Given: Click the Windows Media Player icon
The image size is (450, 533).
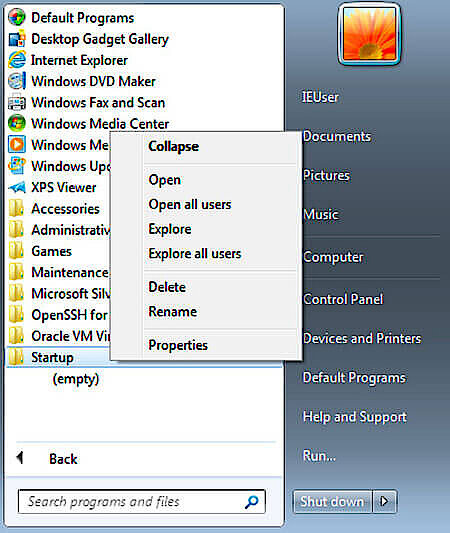Looking at the screenshot, I should pyautogui.click(x=17, y=145).
